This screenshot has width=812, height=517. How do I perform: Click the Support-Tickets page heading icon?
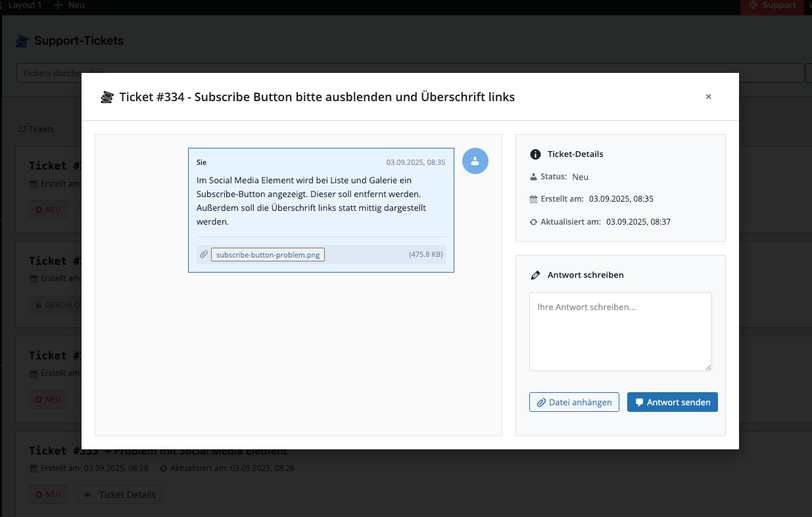click(22, 41)
